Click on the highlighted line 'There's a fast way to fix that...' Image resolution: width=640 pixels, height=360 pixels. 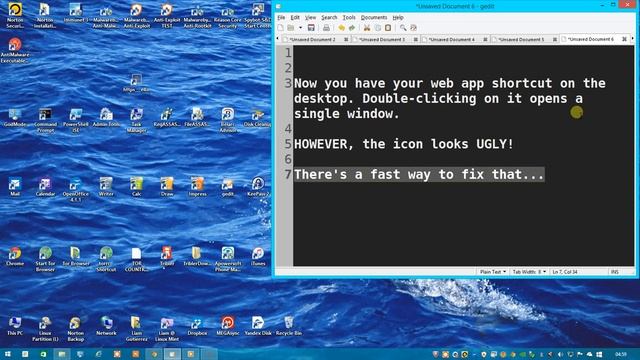419,175
